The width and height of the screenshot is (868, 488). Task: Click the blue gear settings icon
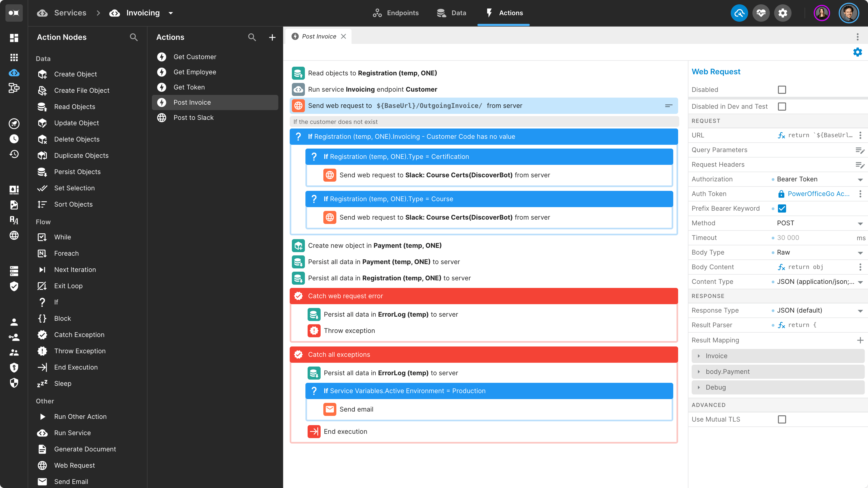coord(857,52)
